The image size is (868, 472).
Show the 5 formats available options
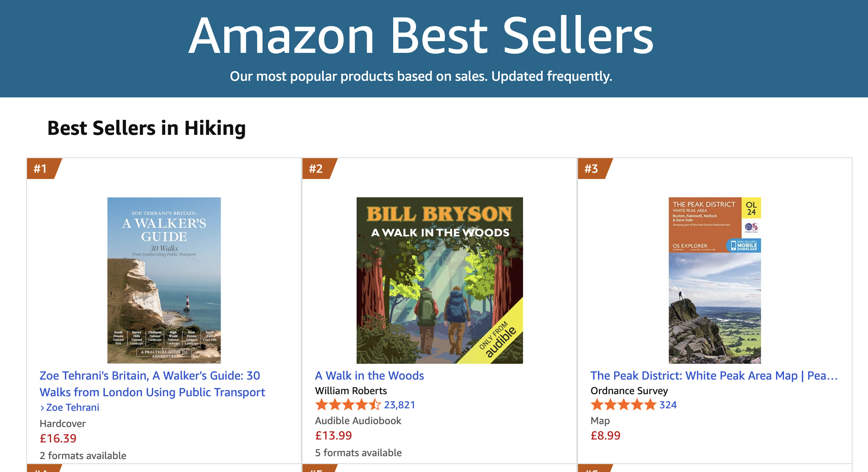pyautogui.click(x=358, y=452)
